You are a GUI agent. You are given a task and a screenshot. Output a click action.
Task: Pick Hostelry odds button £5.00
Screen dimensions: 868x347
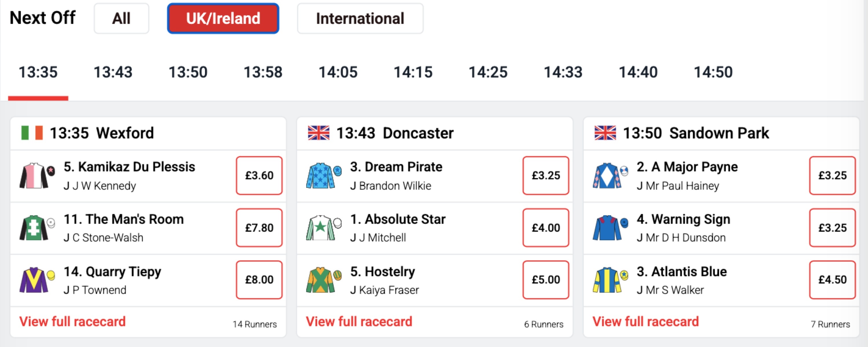pos(545,280)
